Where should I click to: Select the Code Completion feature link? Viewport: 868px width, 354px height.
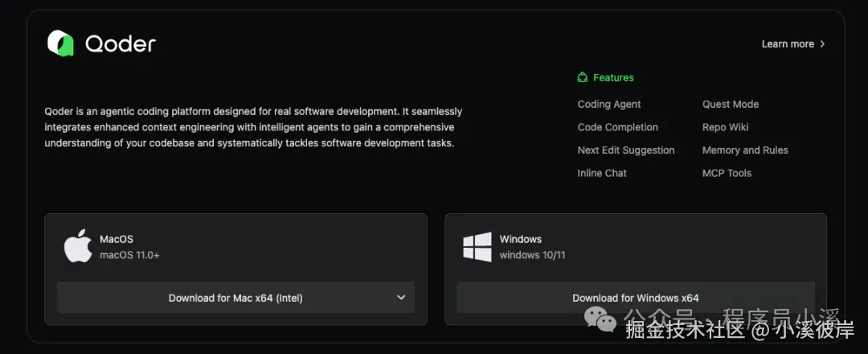(617, 127)
